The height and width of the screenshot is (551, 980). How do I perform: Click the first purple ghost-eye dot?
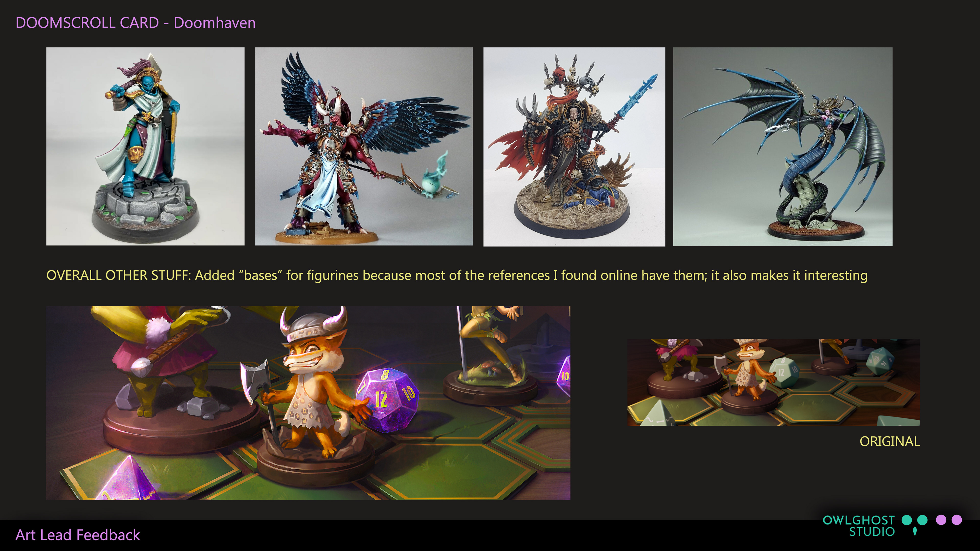pos(941,520)
